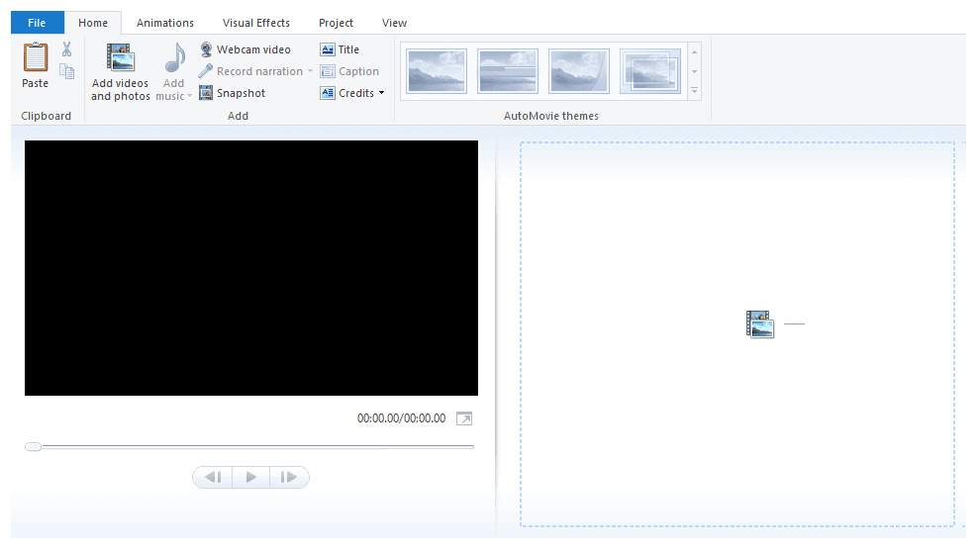This screenshot has width=980, height=553.
Task: Switch to the Animations tab
Action: 165,23
